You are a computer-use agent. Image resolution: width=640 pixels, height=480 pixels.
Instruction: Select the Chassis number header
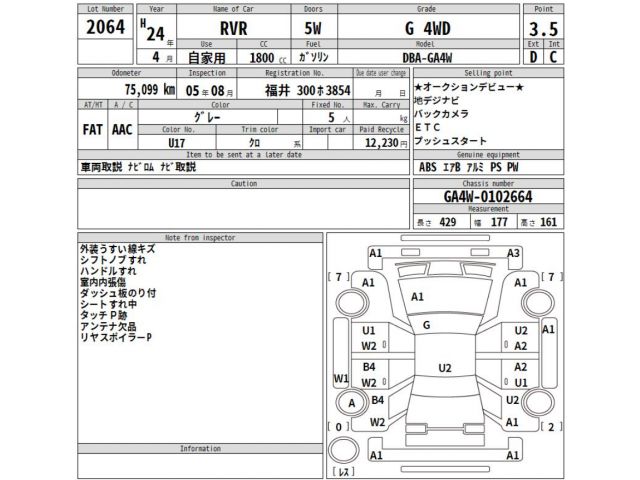pyautogui.click(x=488, y=184)
